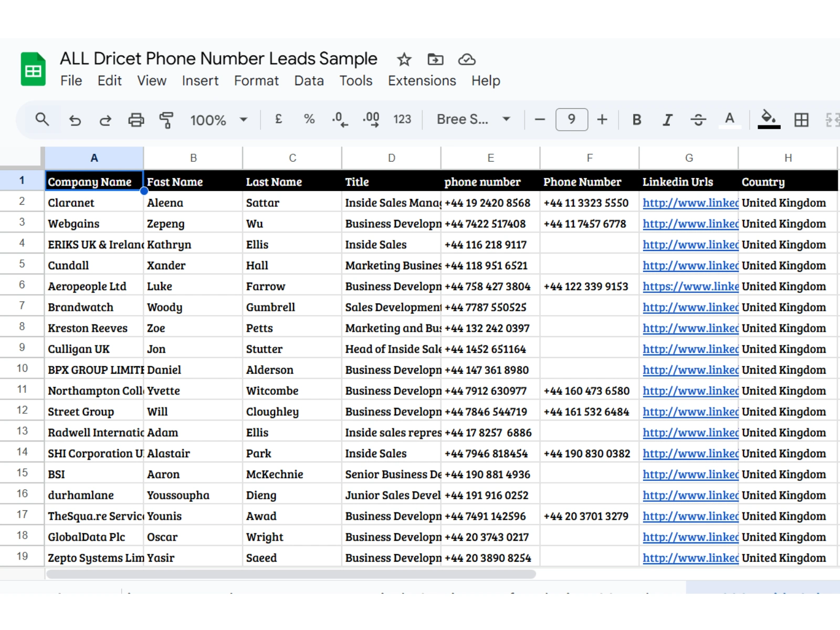Open the Extensions menu
The image size is (840, 630).
coord(422,81)
